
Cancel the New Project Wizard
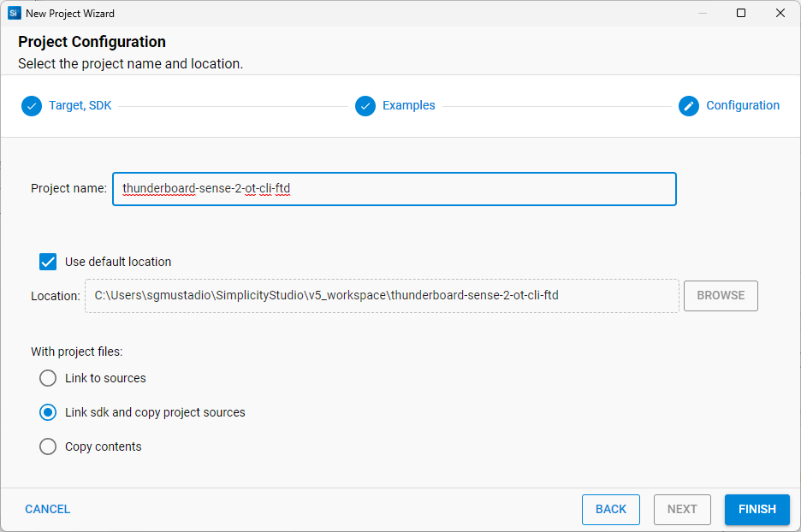click(x=48, y=509)
